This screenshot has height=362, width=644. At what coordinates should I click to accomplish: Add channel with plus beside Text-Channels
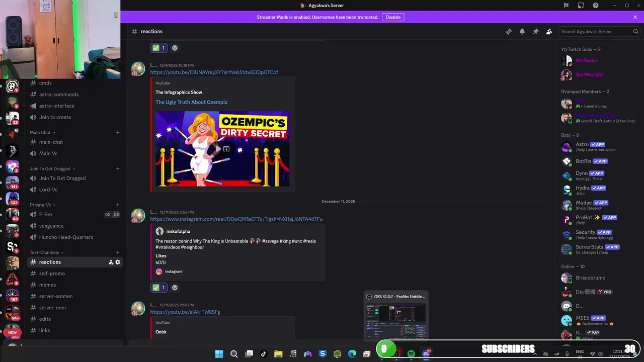tap(118, 252)
